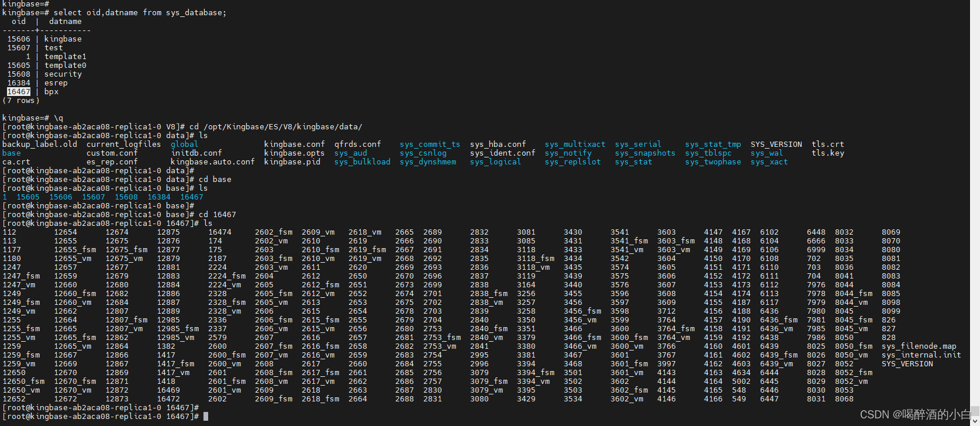
Task: Click the 'security' database name
Action: tap(63, 74)
